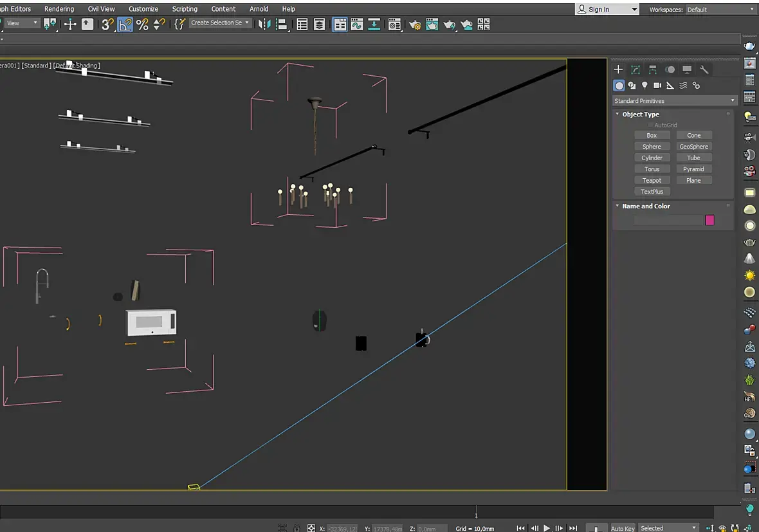Open the Standard Primitives dropdown
Image resolution: width=759 pixels, height=532 pixels.
pyautogui.click(x=674, y=101)
